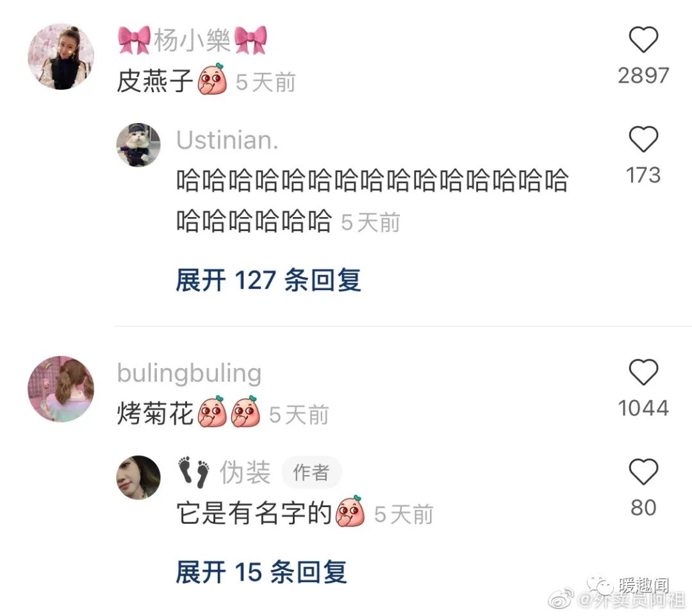The image size is (692, 616).
Task: Tap the username bulingbuling
Action: click(189, 374)
